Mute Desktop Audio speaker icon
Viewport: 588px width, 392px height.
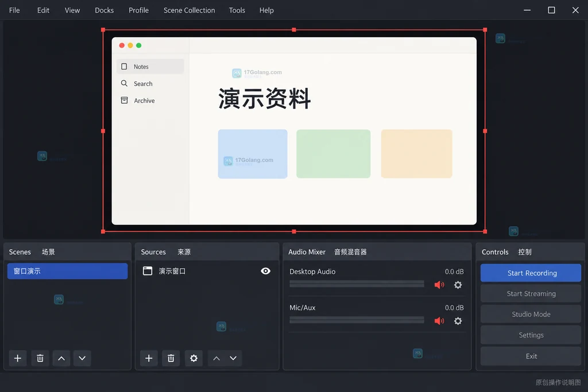(439, 285)
